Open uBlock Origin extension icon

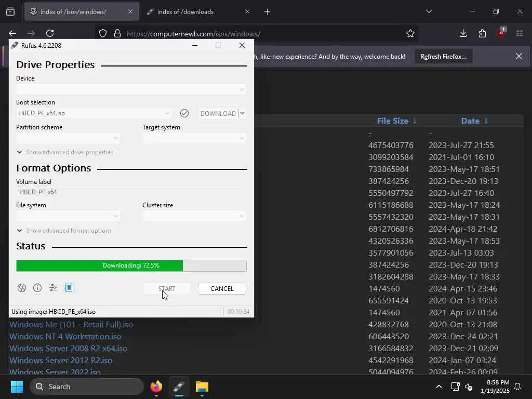[501, 33]
